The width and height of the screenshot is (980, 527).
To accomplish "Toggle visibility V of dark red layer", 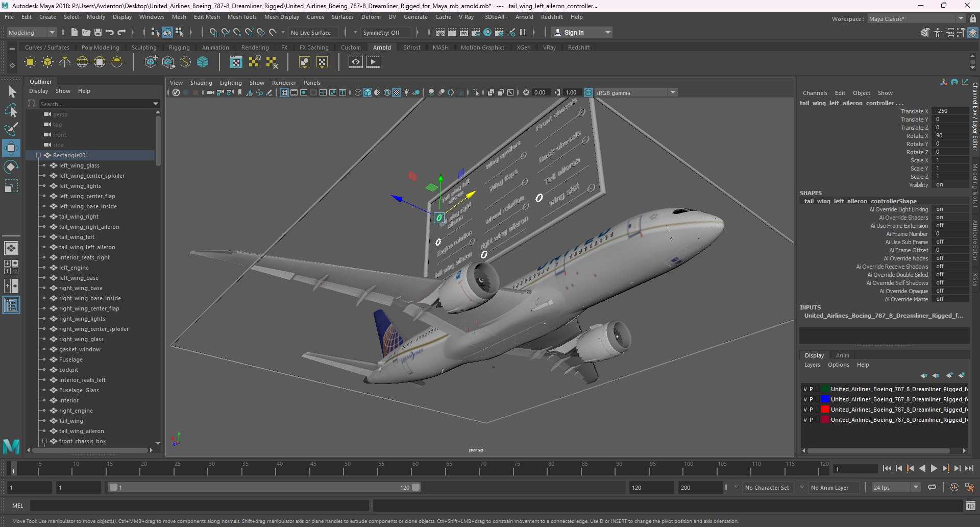I will pos(805,420).
